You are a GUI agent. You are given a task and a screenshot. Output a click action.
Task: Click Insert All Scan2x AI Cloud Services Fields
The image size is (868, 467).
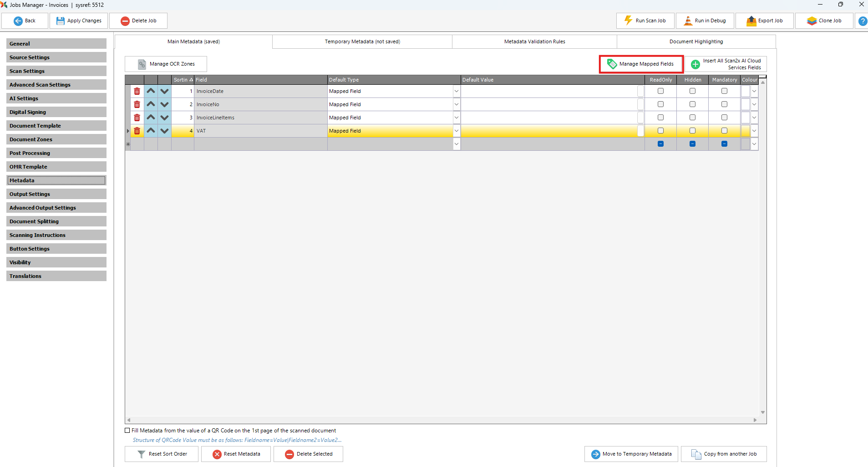(726, 64)
